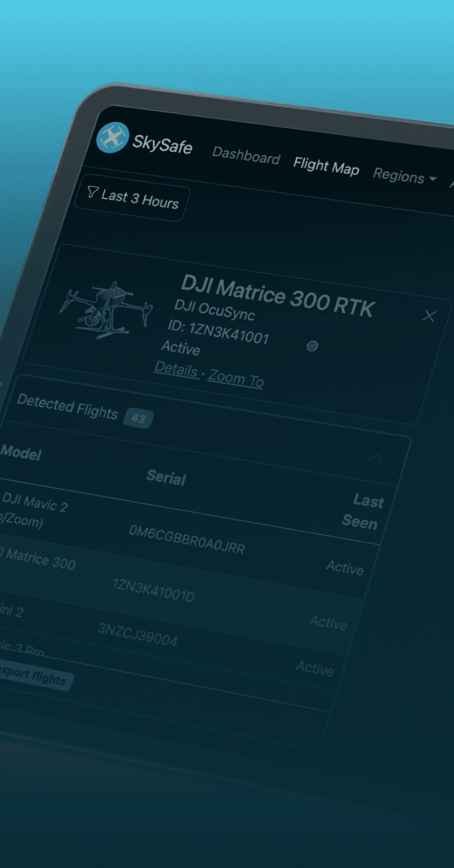Close the DJI Matrice 300 RTK card
This screenshot has height=868, width=454.
(x=429, y=315)
